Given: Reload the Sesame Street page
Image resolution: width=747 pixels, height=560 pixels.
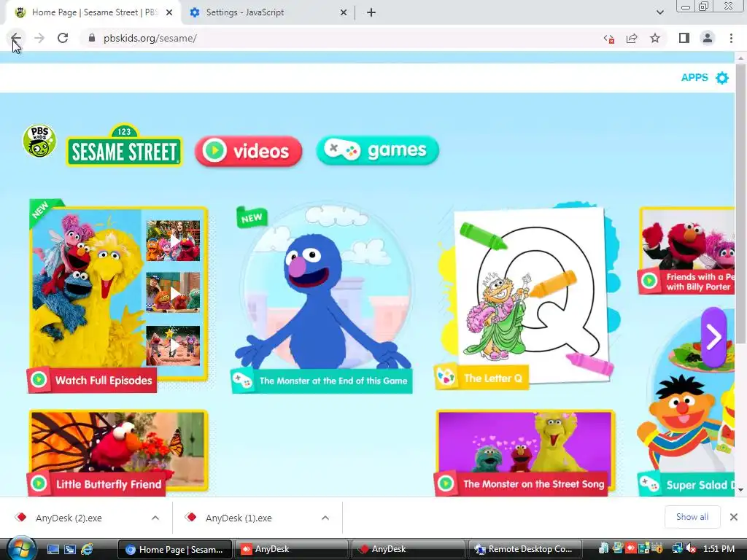Looking at the screenshot, I should pyautogui.click(x=63, y=38).
